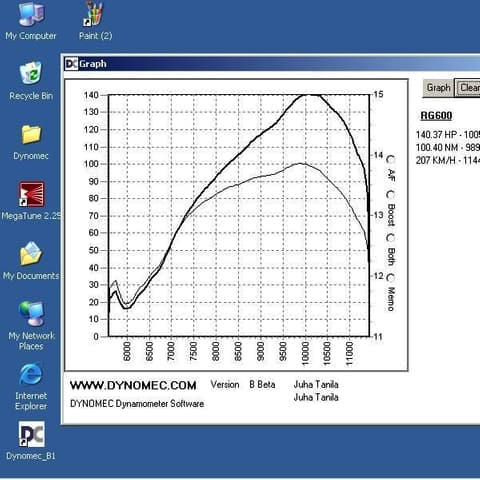The width and height of the screenshot is (480, 480).
Task: Click the B Beta version text
Action: (x=262, y=385)
